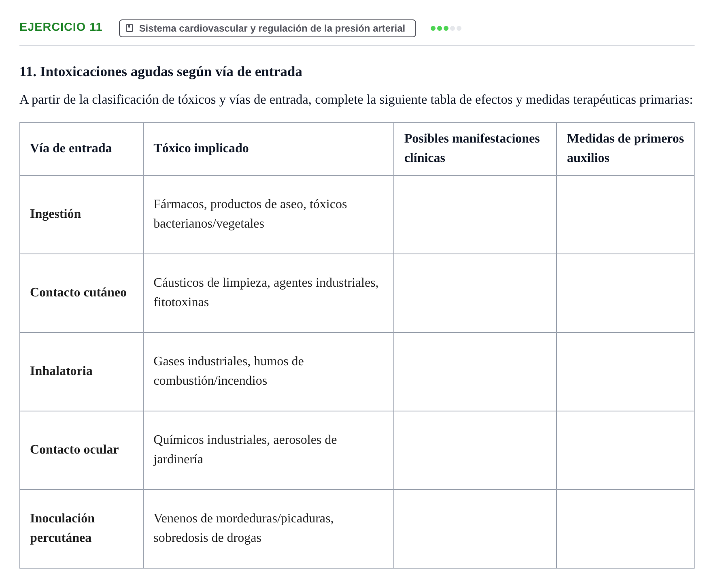Image resolution: width=714 pixels, height=588 pixels.
Task: Click the instruction paragraph starting A partir
Action: tap(356, 100)
